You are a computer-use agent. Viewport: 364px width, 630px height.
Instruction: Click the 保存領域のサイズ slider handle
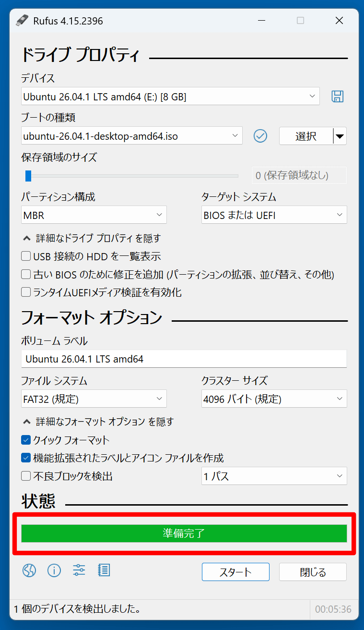click(x=28, y=176)
